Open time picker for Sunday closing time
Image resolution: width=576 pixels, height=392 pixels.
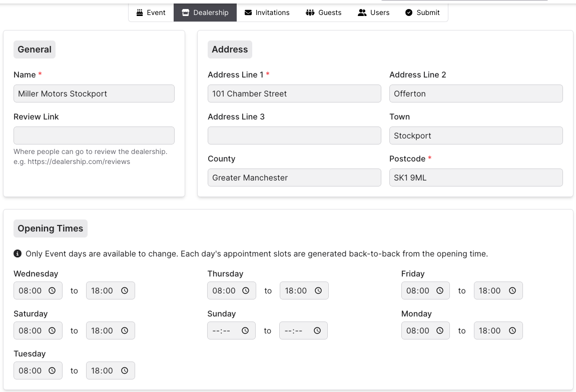coord(317,330)
